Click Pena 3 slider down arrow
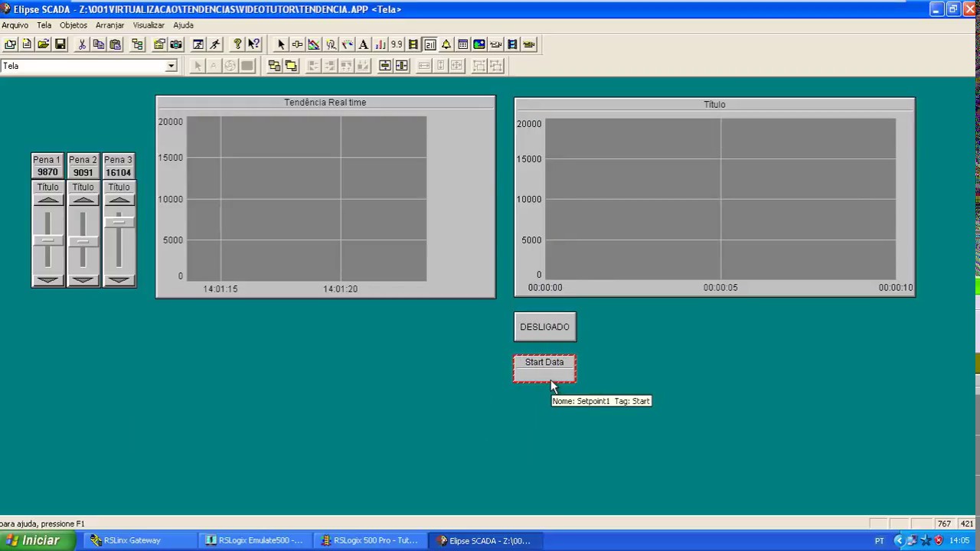This screenshot has width=980, height=551. tap(119, 280)
